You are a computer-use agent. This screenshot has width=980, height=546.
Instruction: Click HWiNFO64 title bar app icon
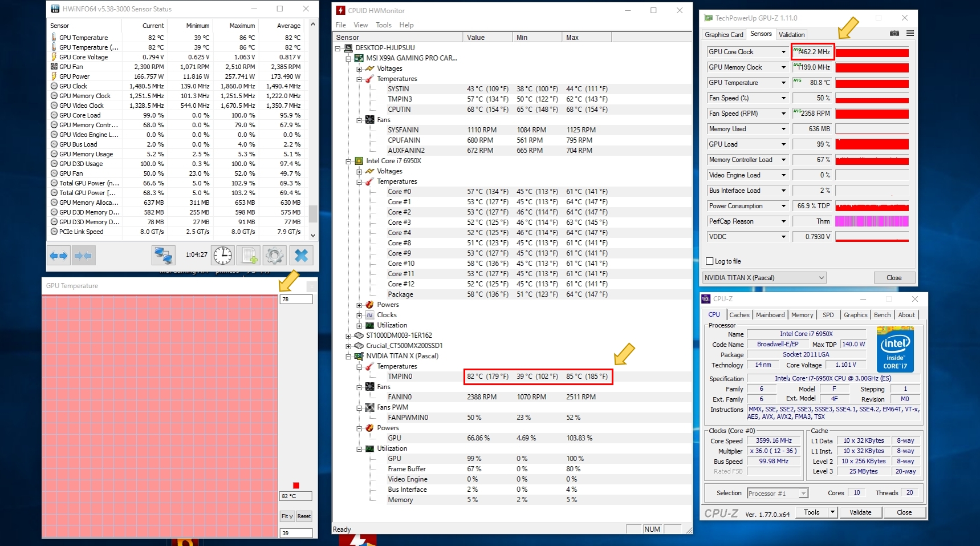pos(55,9)
